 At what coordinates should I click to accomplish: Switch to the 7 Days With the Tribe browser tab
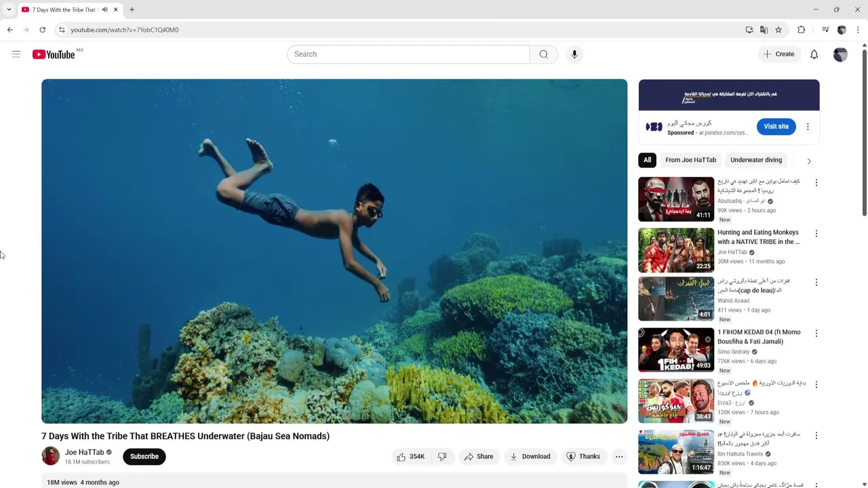tap(64, 9)
